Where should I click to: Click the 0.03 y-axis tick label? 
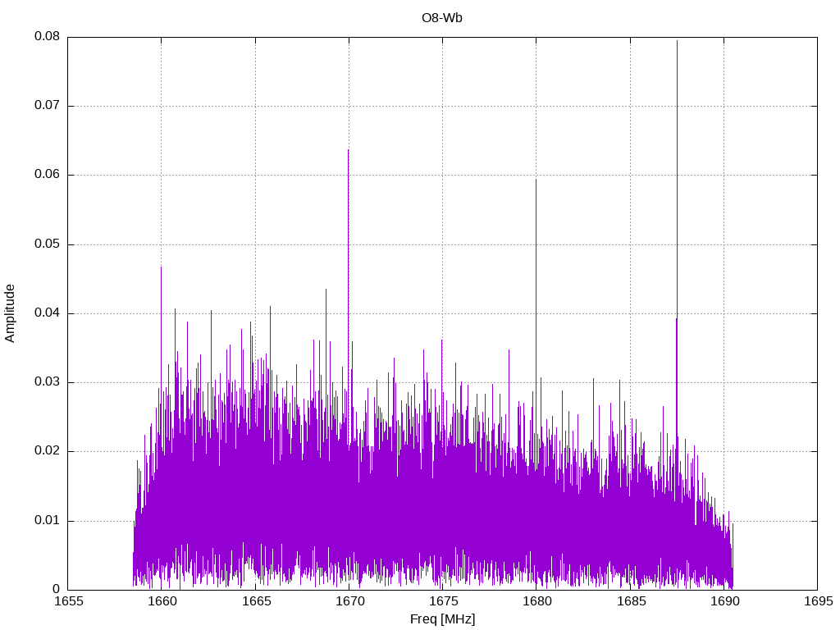click(x=47, y=382)
